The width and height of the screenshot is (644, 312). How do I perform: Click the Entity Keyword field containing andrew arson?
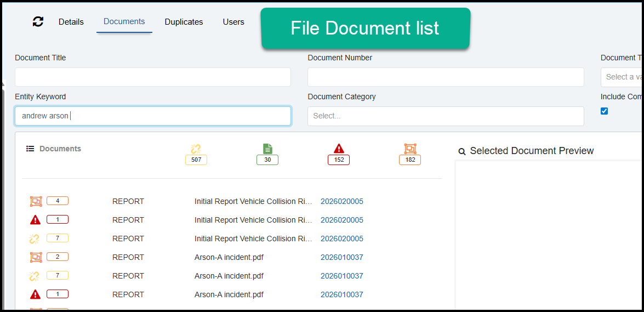coord(152,116)
